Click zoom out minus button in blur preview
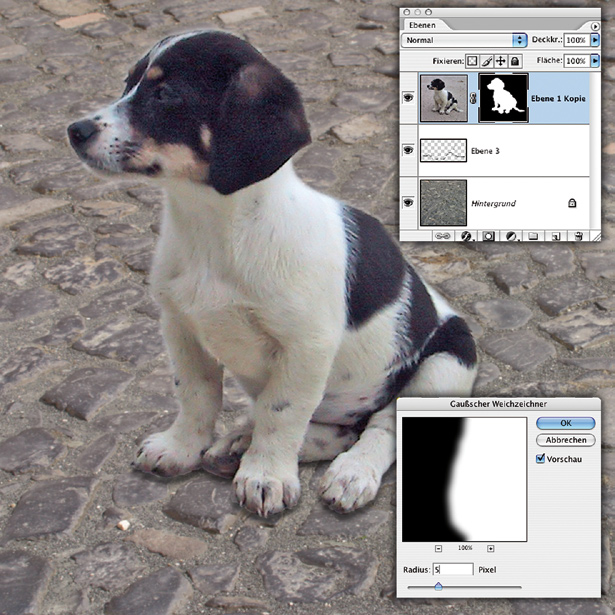The image size is (615, 615). 439,549
